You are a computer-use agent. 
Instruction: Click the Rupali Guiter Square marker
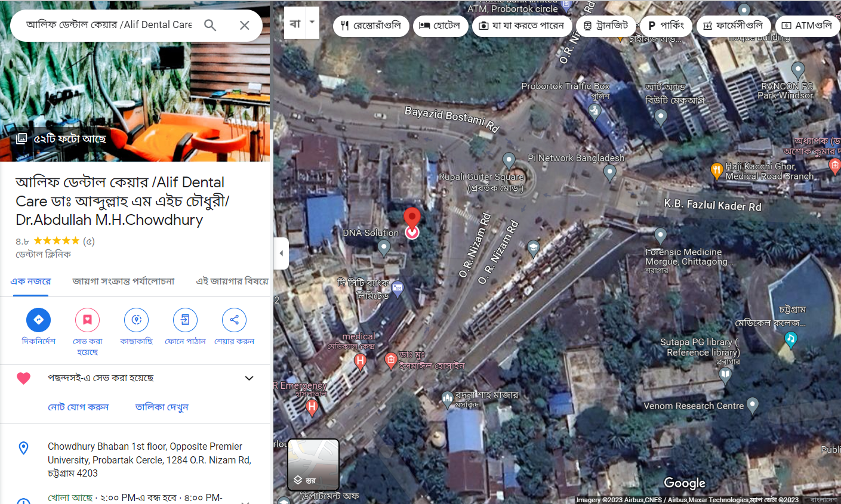pyautogui.click(x=509, y=160)
